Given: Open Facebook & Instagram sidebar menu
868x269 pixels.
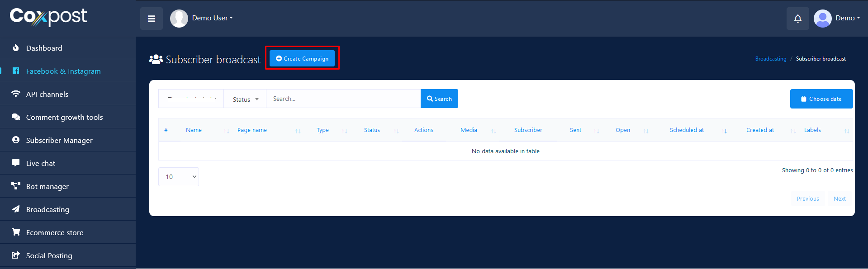Looking at the screenshot, I should point(63,71).
